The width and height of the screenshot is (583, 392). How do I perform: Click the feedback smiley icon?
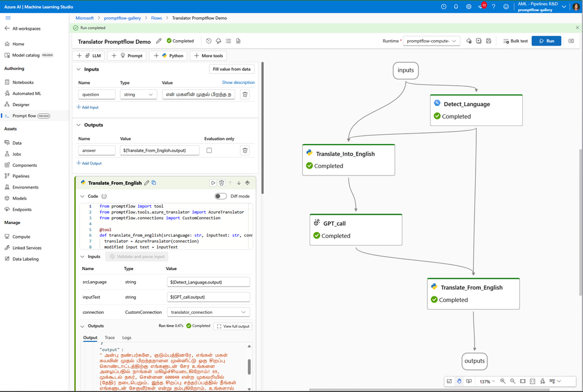(506, 6)
